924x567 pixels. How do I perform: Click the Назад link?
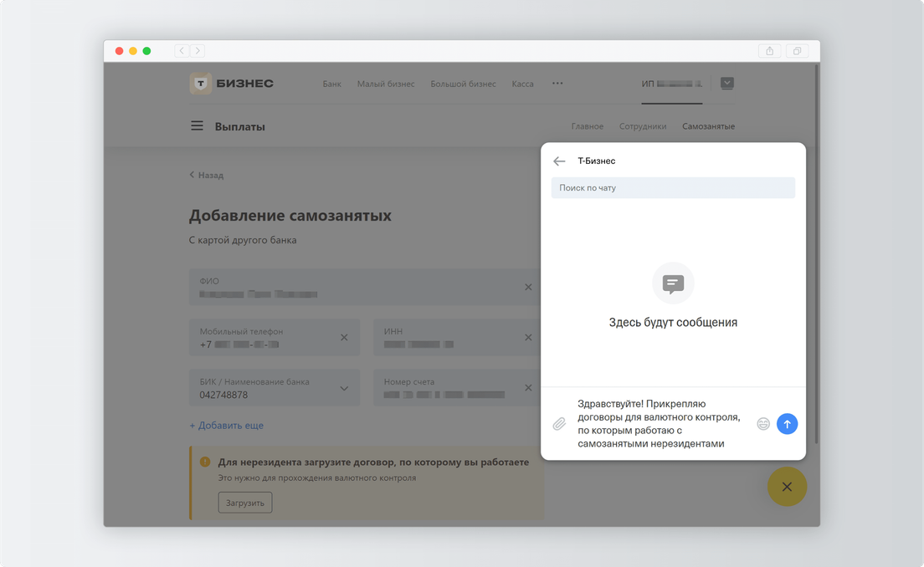pos(206,175)
